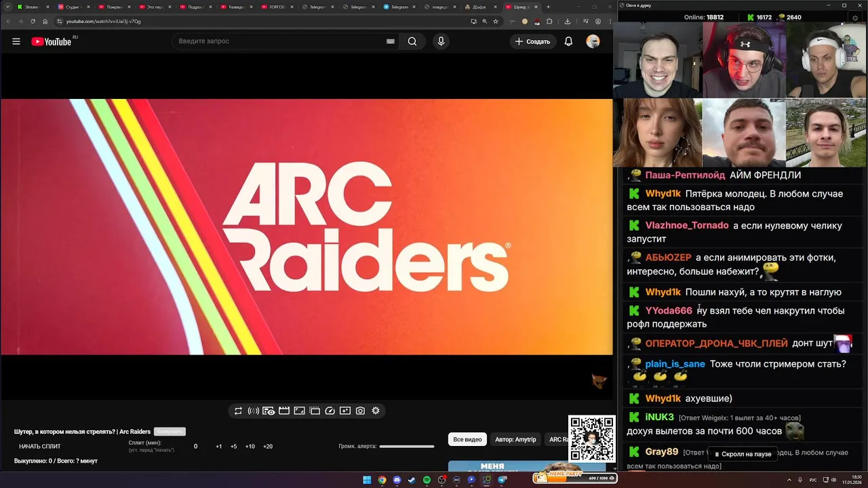868x488 pixels.
Task: Click the ARC Raiders video player
Action: (x=307, y=226)
